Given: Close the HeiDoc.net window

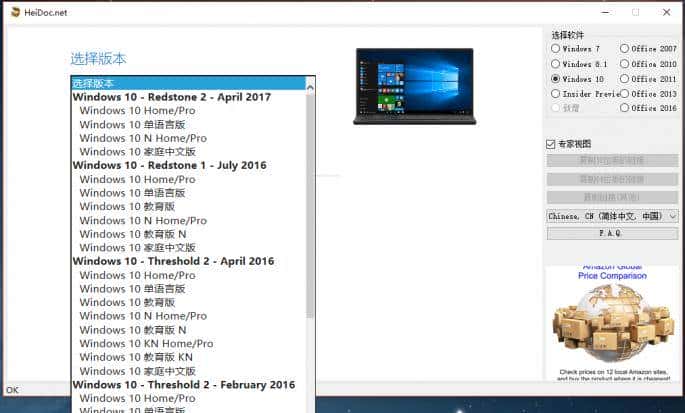Looking at the screenshot, I should (x=667, y=12).
